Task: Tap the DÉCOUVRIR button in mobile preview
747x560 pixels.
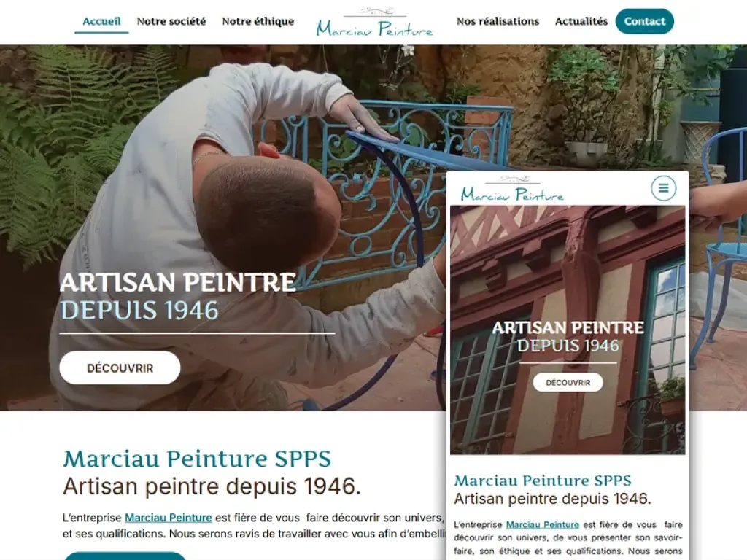Action: pos(568,382)
